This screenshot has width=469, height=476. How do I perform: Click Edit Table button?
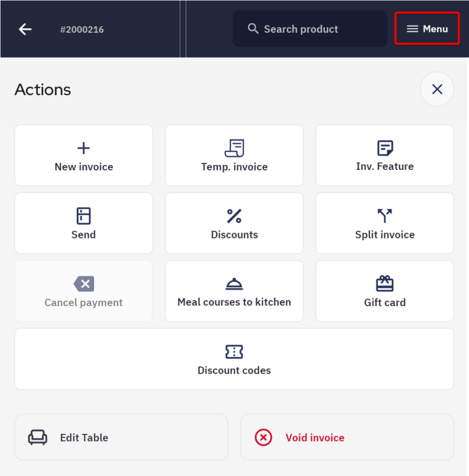[121, 437]
